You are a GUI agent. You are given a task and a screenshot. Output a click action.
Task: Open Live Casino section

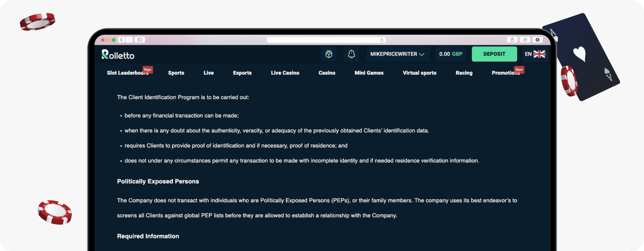pos(285,73)
